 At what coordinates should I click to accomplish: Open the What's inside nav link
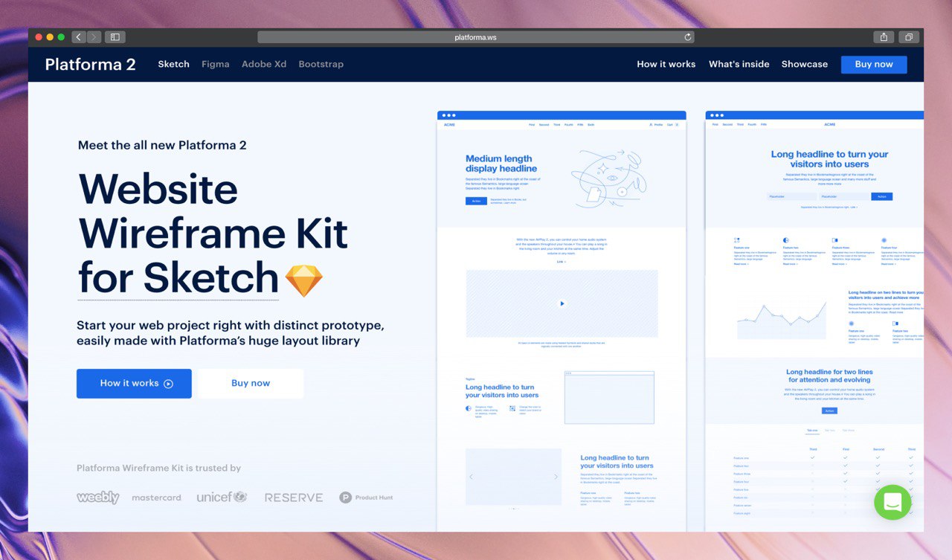[x=739, y=64]
